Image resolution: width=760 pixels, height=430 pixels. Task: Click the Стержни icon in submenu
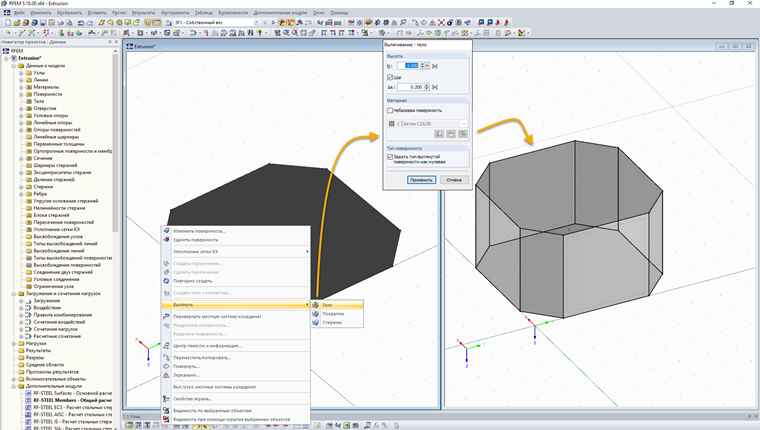click(316, 322)
